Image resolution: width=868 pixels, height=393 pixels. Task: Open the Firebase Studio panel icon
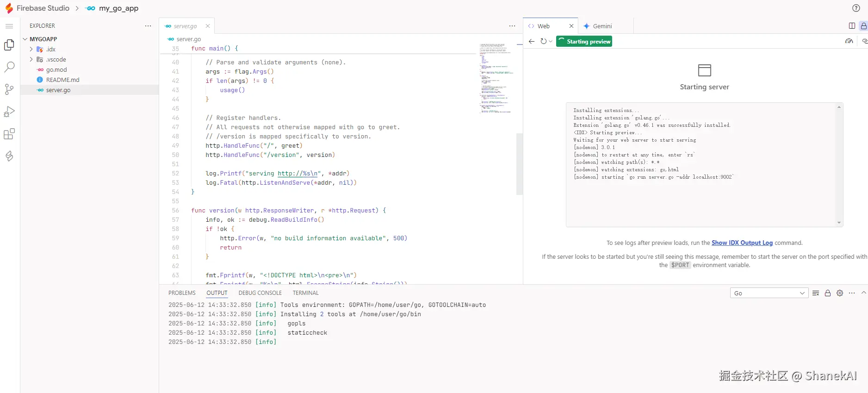pos(9,156)
